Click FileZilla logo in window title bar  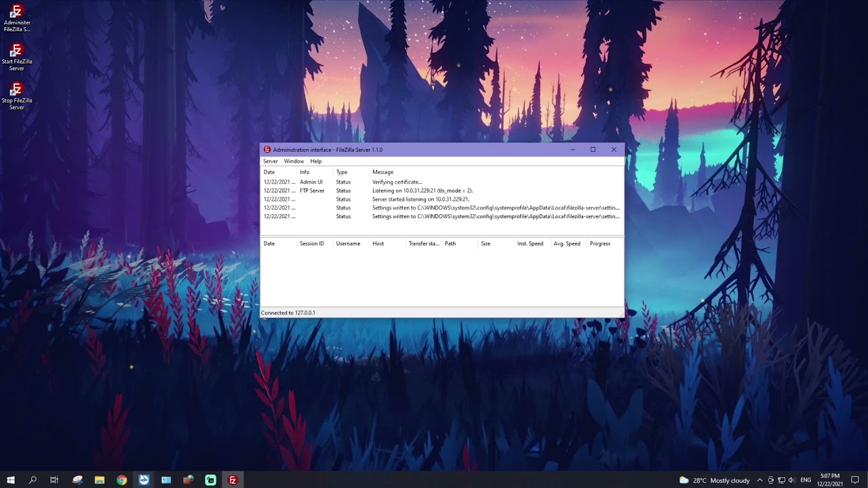coord(267,150)
